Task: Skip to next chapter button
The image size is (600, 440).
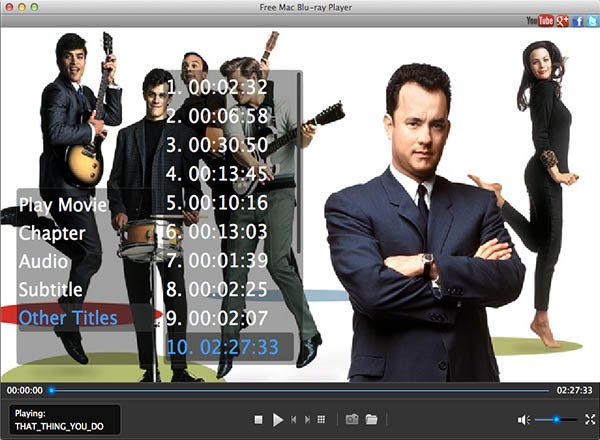Action: [x=307, y=420]
